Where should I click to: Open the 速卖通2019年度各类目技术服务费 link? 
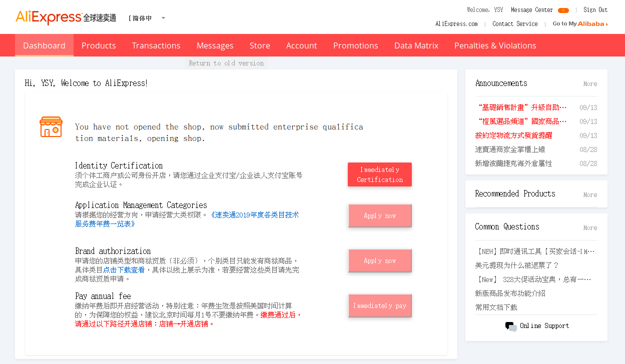(x=187, y=219)
